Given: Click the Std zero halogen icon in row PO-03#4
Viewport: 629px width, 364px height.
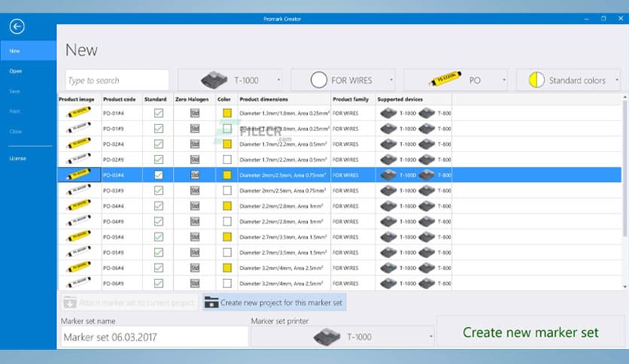Looking at the screenshot, I should pos(195,175).
